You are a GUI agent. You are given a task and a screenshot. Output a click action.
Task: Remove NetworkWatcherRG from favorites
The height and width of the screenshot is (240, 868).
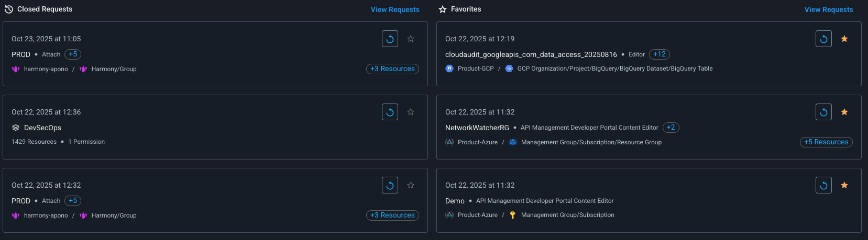click(x=844, y=112)
